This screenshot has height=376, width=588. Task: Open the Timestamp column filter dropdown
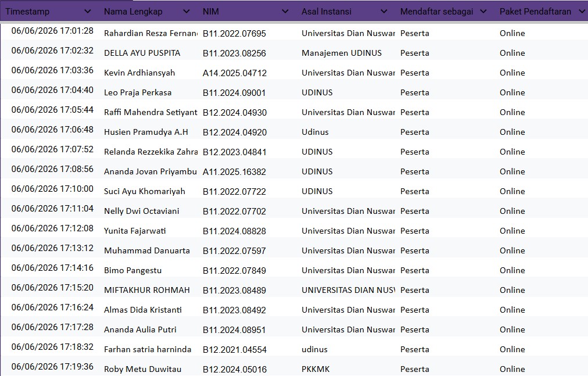pyautogui.click(x=88, y=12)
